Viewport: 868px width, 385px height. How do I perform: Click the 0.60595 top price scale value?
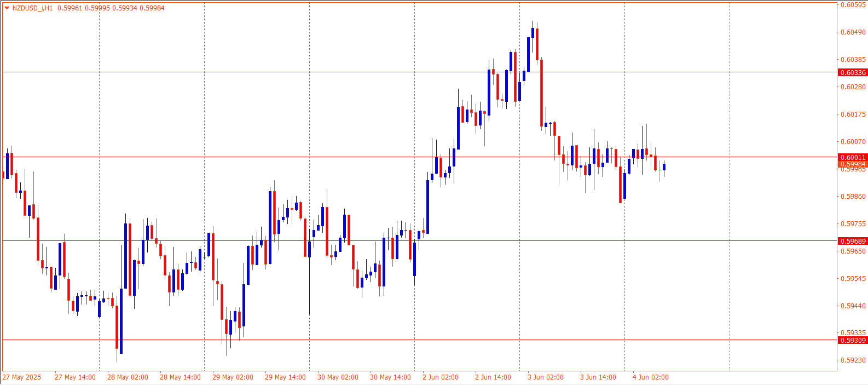[x=853, y=5]
